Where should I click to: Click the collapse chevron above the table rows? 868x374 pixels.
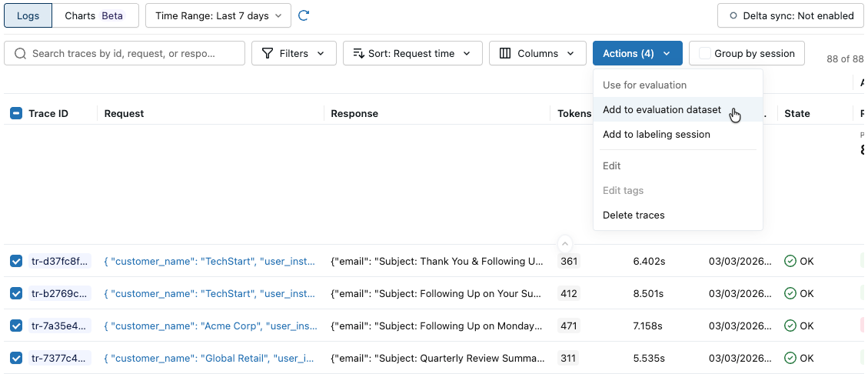click(x=565, y=243)
